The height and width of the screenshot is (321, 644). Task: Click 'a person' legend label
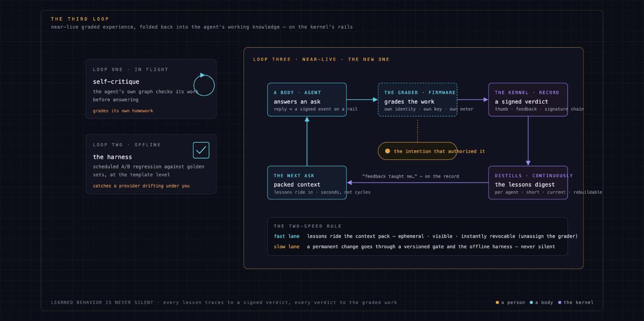click(513, 303)
